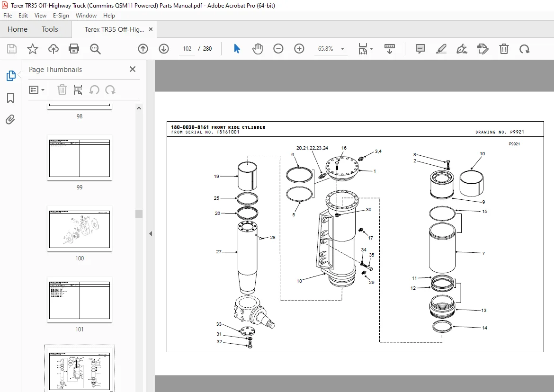This screenshot has height=392, width=554.
Task: Go to next page arrow
Action: [163, 49]
